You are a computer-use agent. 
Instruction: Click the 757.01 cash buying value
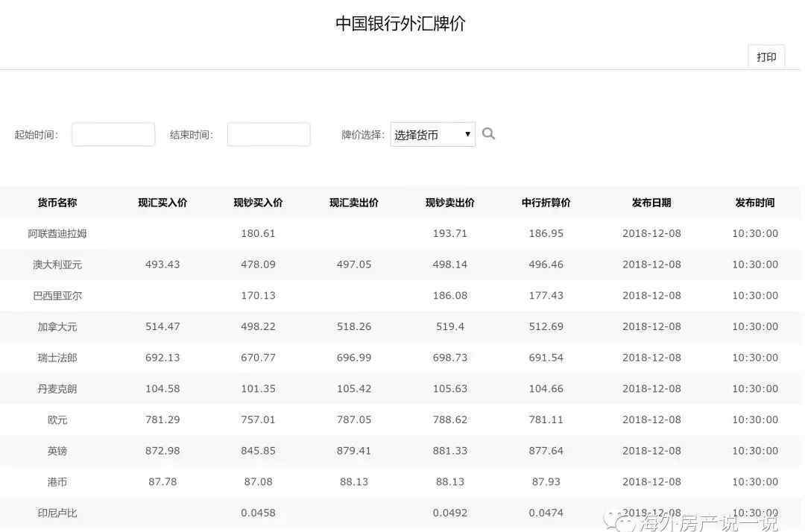click(258, 419)
